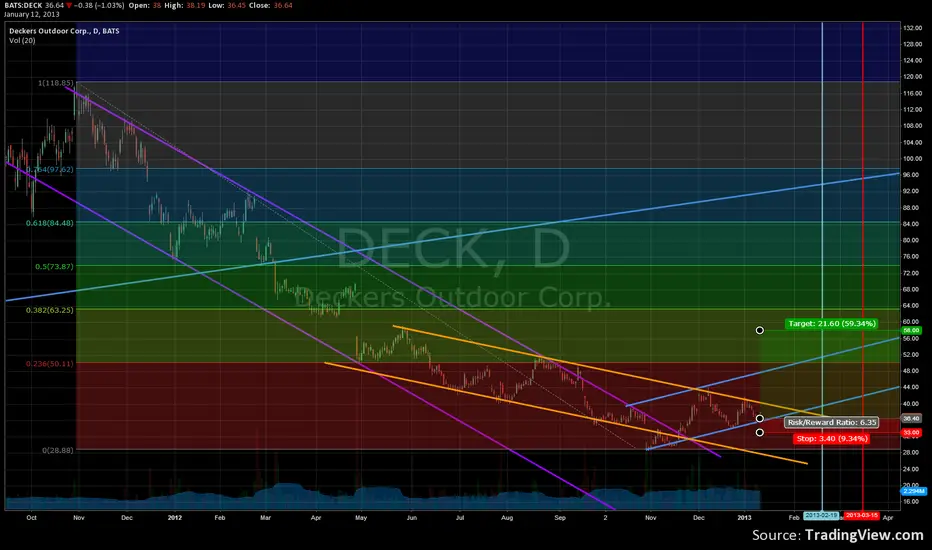The width and height of the screenshot is (932, 550).
Task: Click the gray 36.40 price tag on the axis
Action: click(x=911, y=419)
